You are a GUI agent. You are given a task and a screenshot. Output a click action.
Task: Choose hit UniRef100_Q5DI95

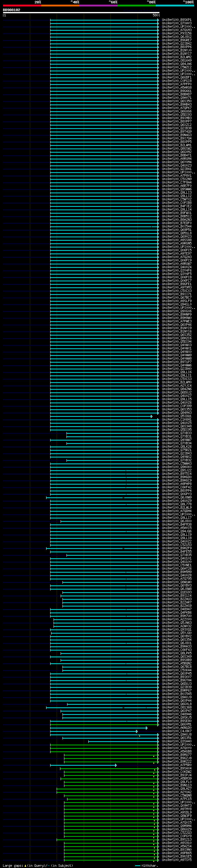[x=177, y=430]
